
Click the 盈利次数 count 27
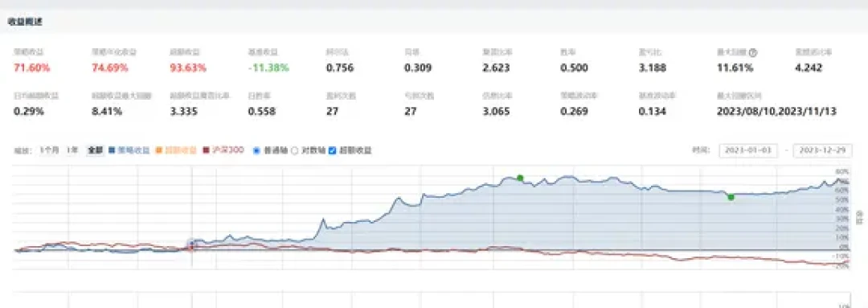(x=332, y=111)
